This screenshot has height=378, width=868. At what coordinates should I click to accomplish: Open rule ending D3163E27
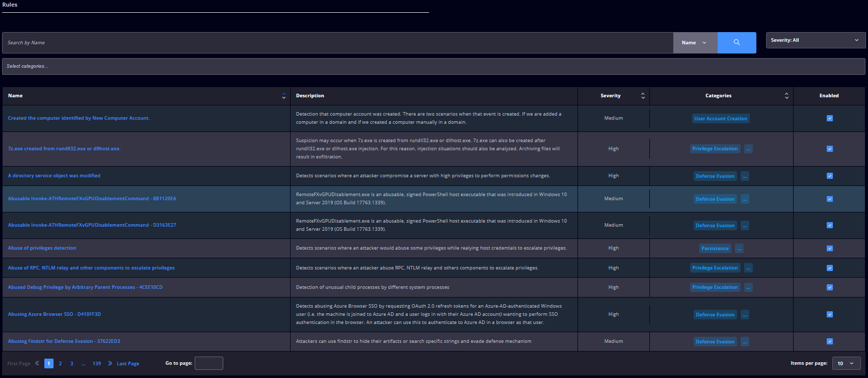coord(92,225)
